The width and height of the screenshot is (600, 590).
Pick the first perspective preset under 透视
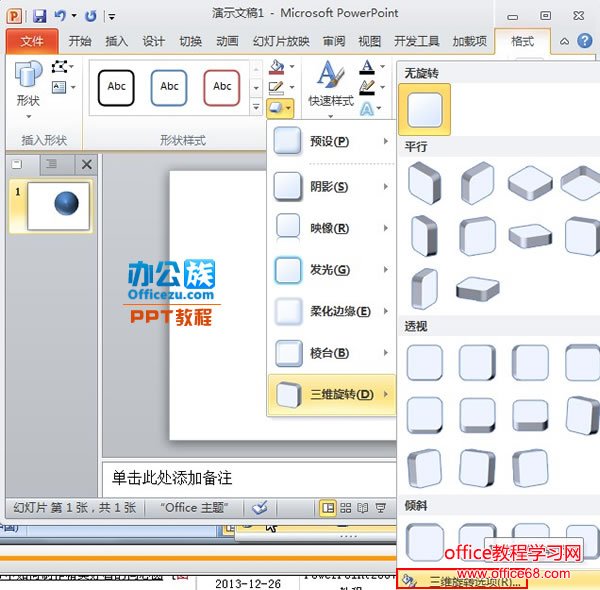point(424,362)
